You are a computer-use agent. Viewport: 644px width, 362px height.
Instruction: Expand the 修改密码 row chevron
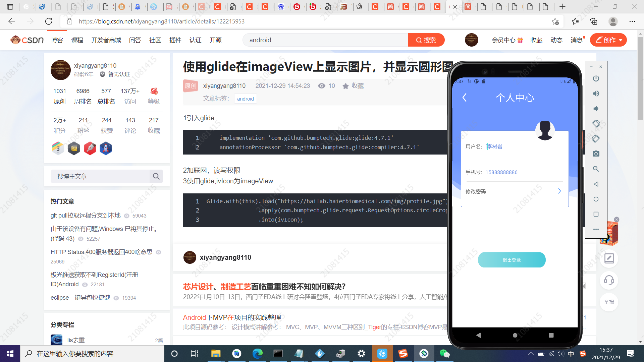(559, 191)
